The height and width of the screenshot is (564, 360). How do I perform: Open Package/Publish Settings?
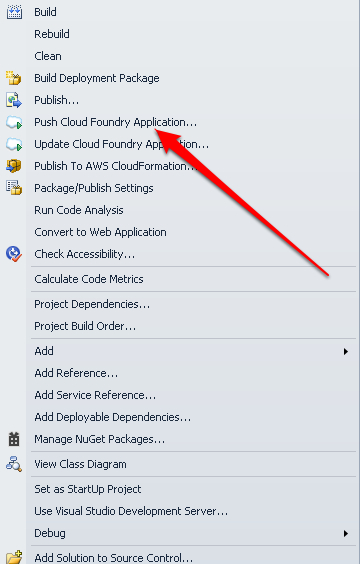[94, 188]
